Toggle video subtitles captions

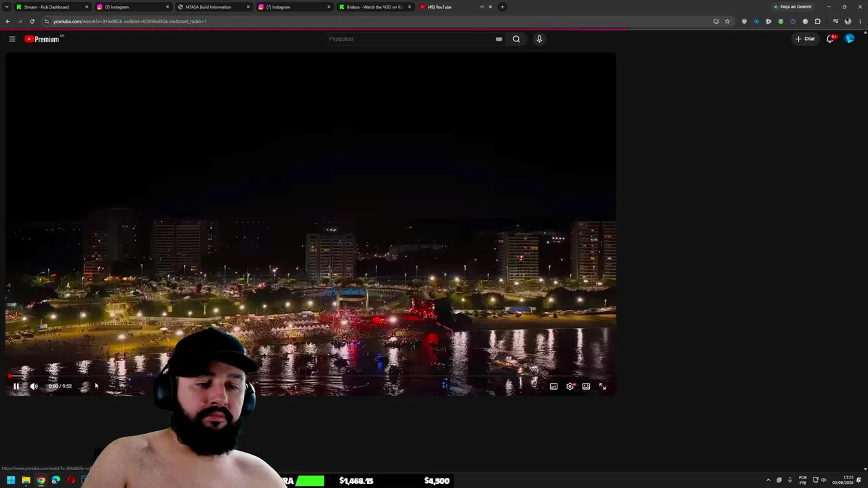pyautogui.click(x=553, y=386)
